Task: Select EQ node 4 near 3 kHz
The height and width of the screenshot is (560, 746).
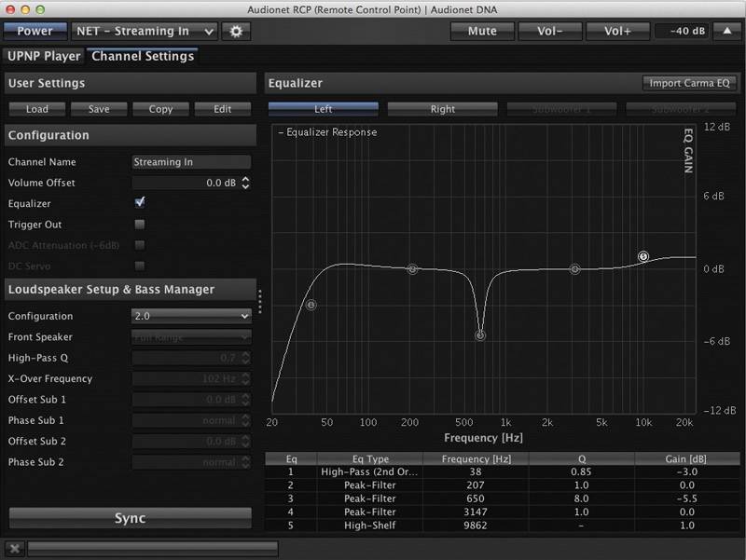Action: tap(574, 269)
